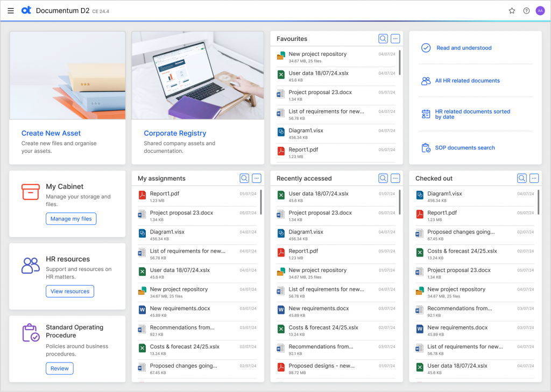Open the user avatar profile menu
Screen dimensions: 551x392
[x=540, y=11]
